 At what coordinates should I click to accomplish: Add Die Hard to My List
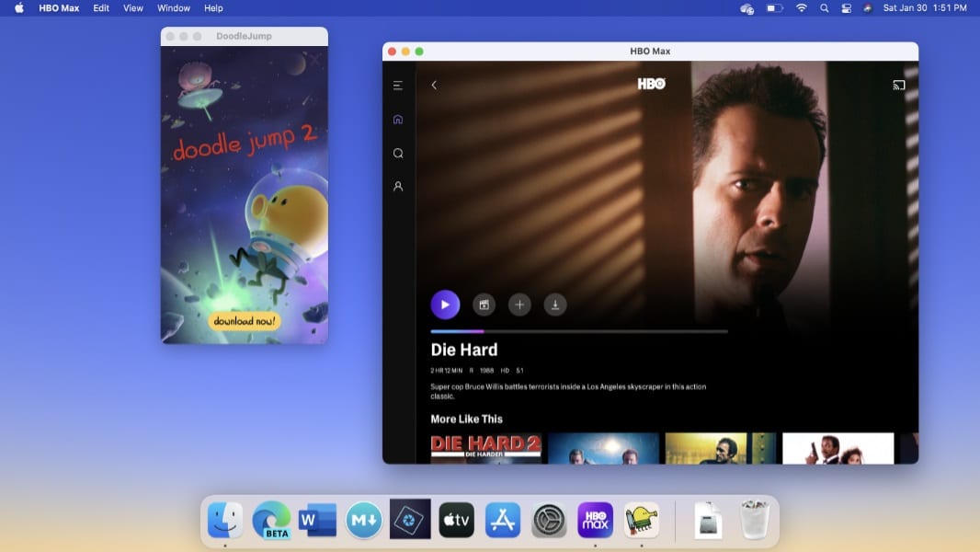coord(519,305)
